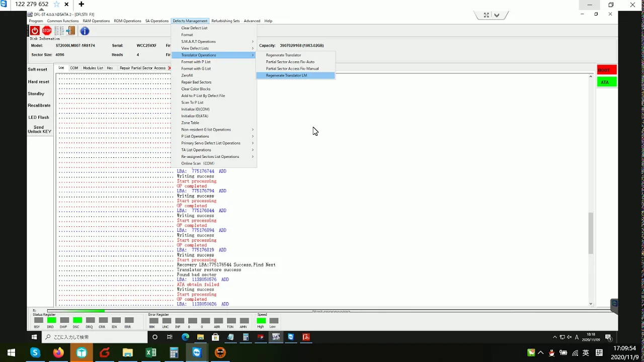Click the log vertical scrollbar thumb
The height and width of the screenshot is (362, 644).
[591, 233]
